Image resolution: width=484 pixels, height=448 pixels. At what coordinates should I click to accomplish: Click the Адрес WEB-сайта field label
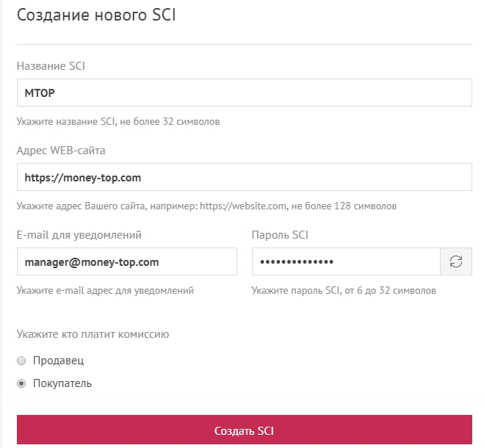(x=61, y=151)
